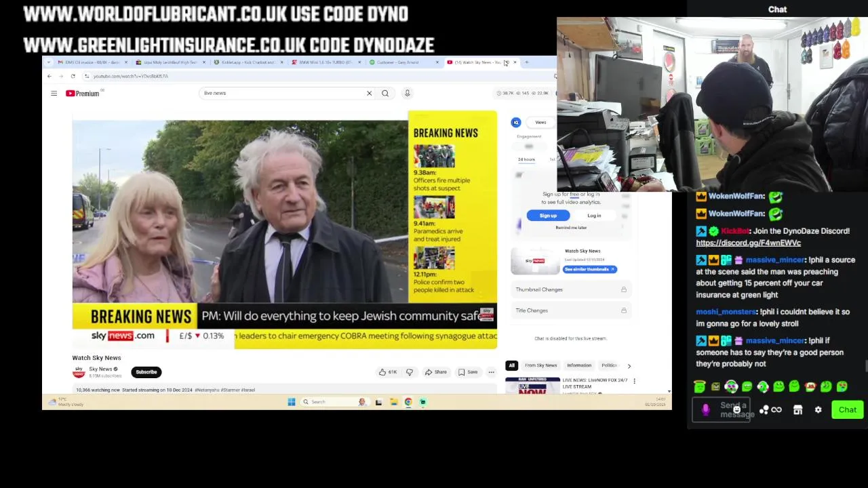Click the Chat send button
Viewport: 868px width, 488px height.
pyautogui.click(x=847, y=409)
